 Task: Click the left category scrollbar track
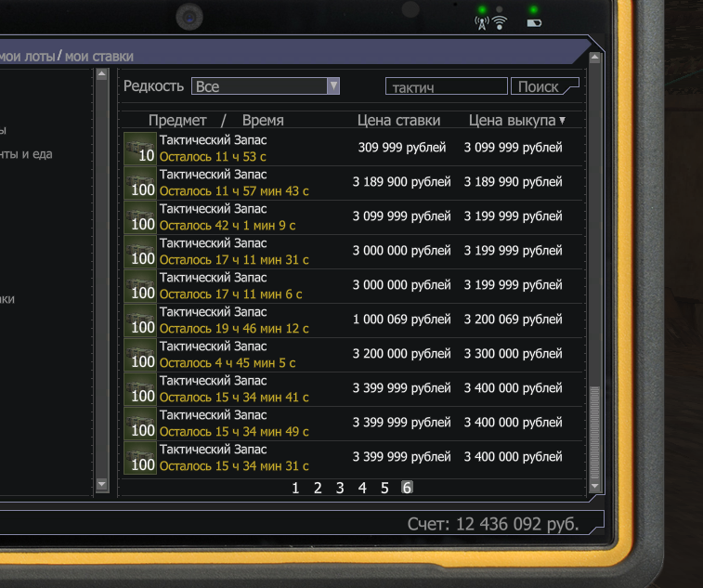pos(102,281)
